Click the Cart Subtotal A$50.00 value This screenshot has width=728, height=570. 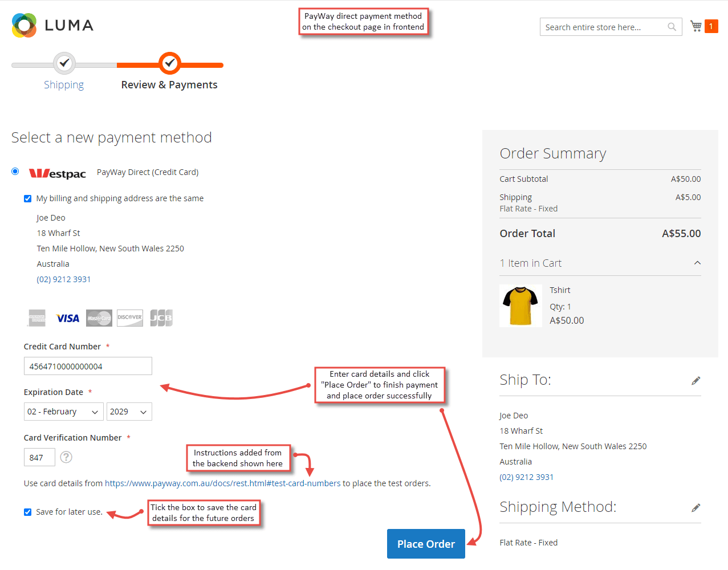[x=686, y=179]
